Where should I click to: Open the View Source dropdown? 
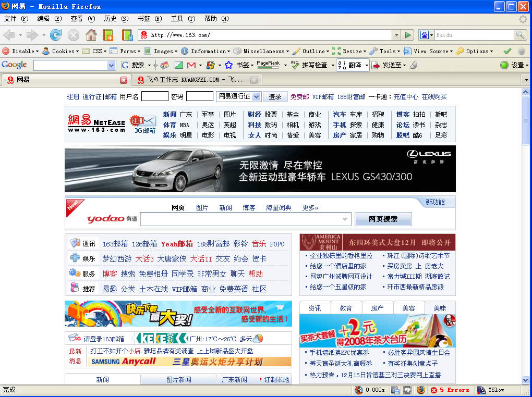(429, 51)
